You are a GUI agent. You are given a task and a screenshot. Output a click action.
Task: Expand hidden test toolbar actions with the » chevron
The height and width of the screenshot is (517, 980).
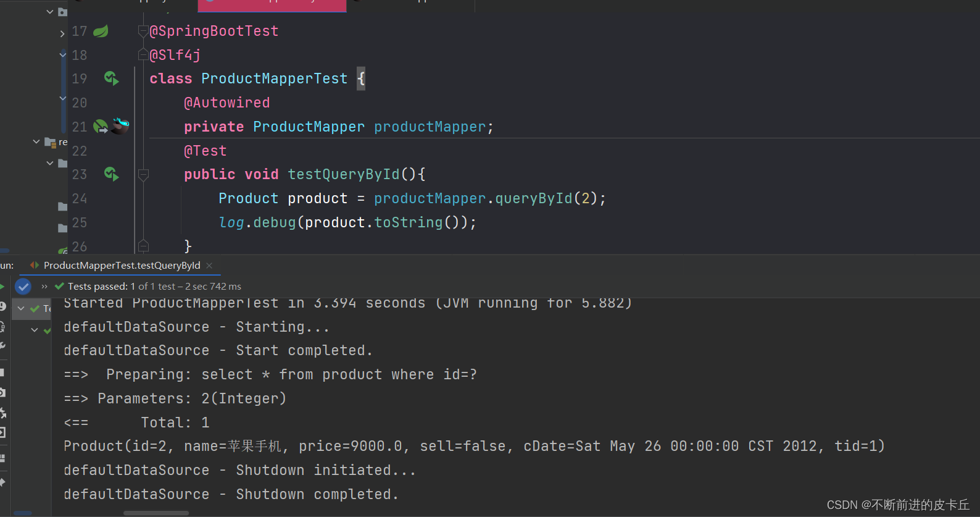click(44, 287)
